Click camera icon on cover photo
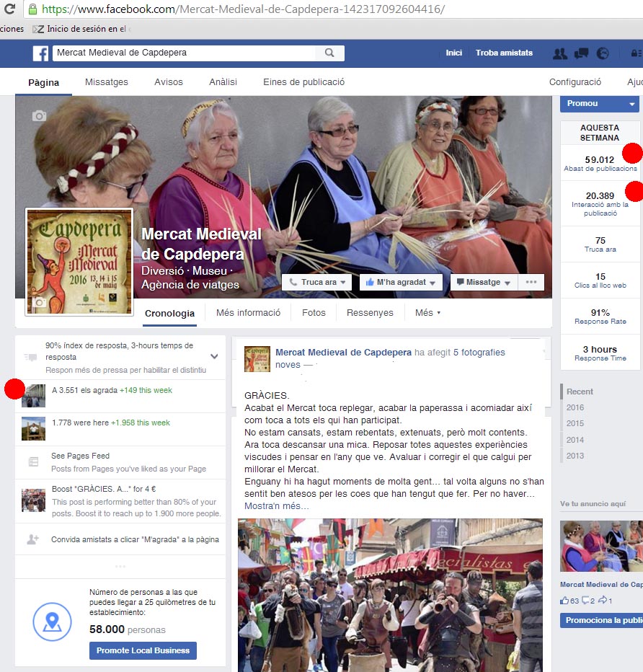This screenshot has height=672, width=643. [39, 115]
